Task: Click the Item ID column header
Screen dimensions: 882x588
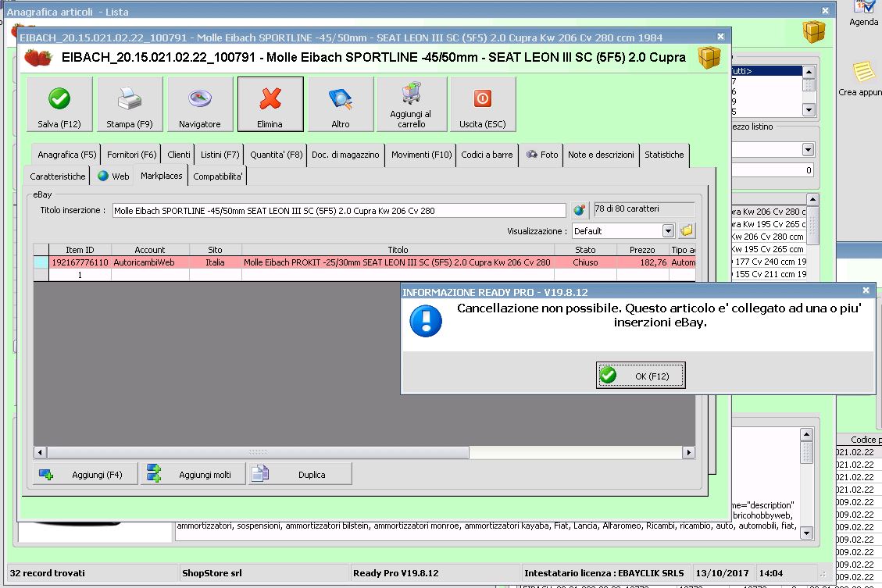Action: (80, 250)
